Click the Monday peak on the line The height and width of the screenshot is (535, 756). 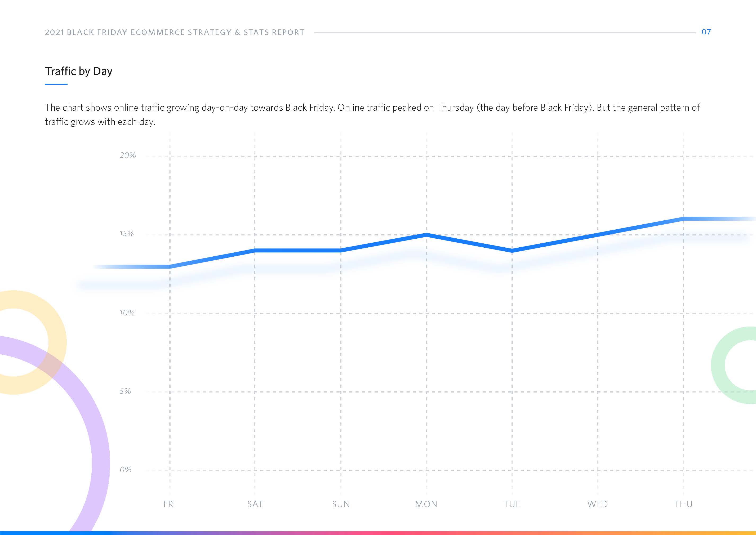[x=426, y=235]
